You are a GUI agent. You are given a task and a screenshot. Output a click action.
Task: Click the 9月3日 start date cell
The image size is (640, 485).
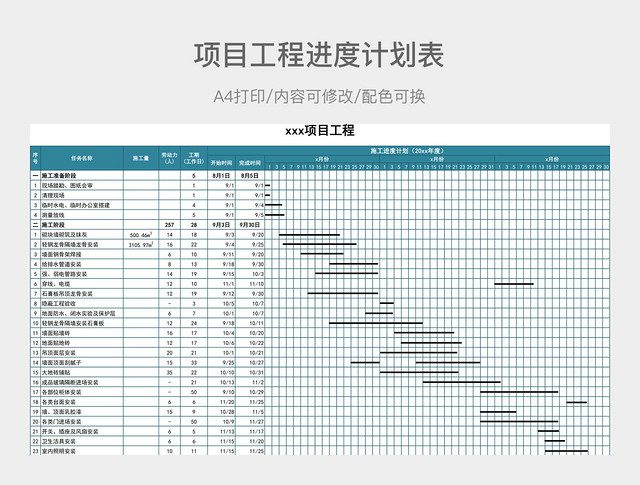click(221, 225)
